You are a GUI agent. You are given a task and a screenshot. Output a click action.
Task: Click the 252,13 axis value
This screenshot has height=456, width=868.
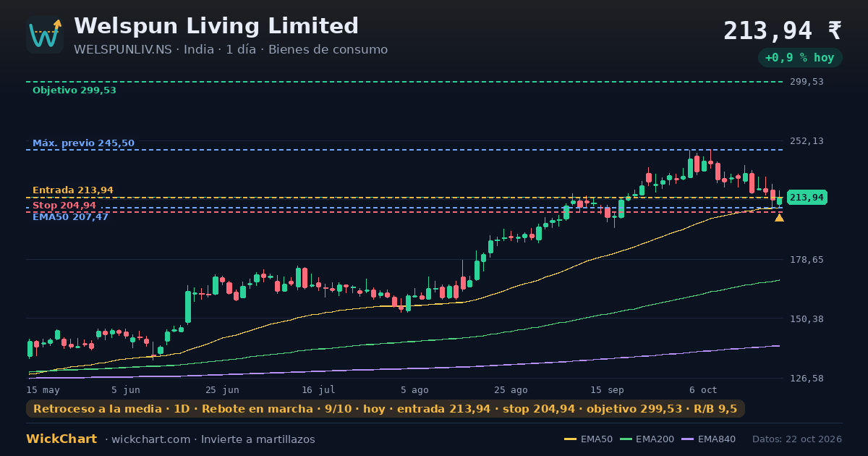click(x=808, y=141)
